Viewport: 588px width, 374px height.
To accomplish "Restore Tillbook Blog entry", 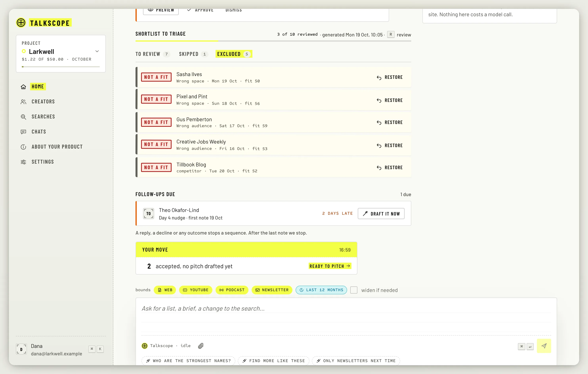I will coord(389,168).
